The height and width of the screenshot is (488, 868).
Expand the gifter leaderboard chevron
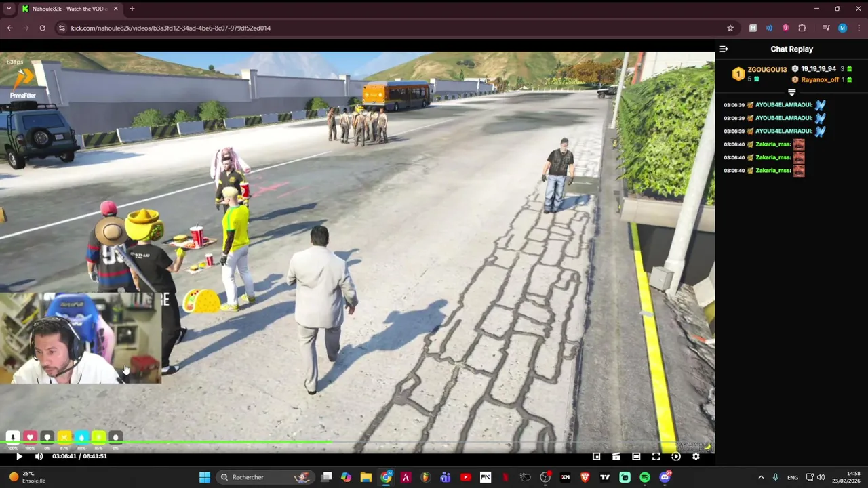791,92
